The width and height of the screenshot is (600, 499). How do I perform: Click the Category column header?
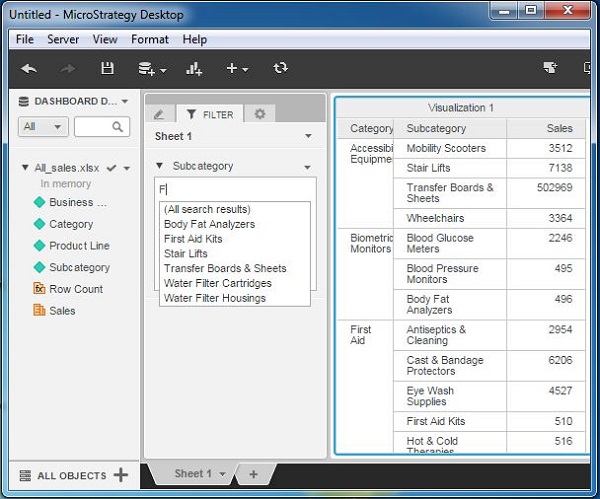[366, 129]
